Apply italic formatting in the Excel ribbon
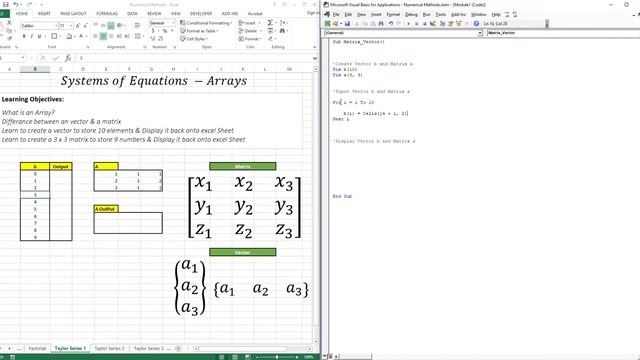The image size is (640, 360). [x=31, y=36]
